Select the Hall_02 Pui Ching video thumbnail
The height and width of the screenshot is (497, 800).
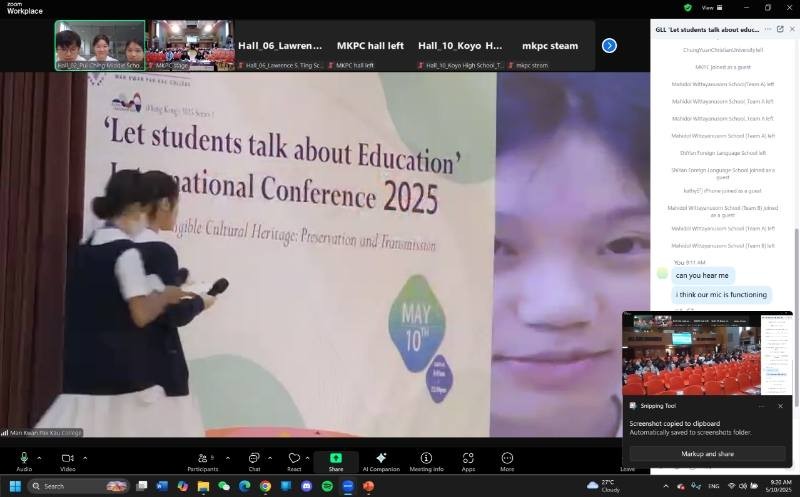[100, 45]
